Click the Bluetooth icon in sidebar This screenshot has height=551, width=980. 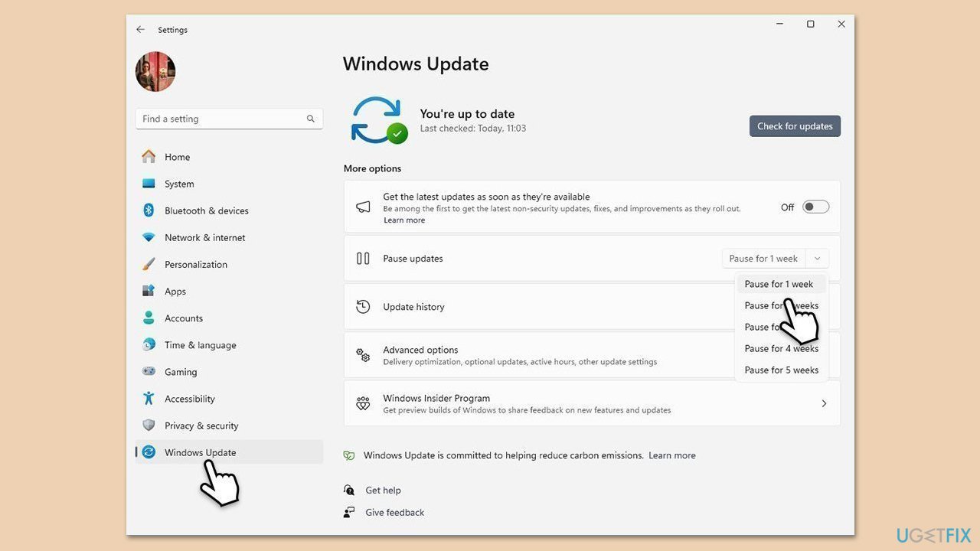coord(149,210)
